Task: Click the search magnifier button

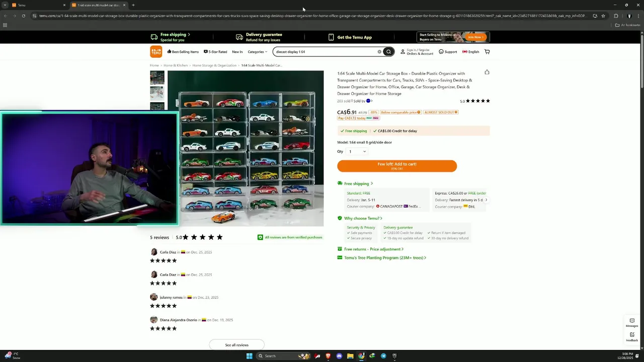Action: point(388,52)
